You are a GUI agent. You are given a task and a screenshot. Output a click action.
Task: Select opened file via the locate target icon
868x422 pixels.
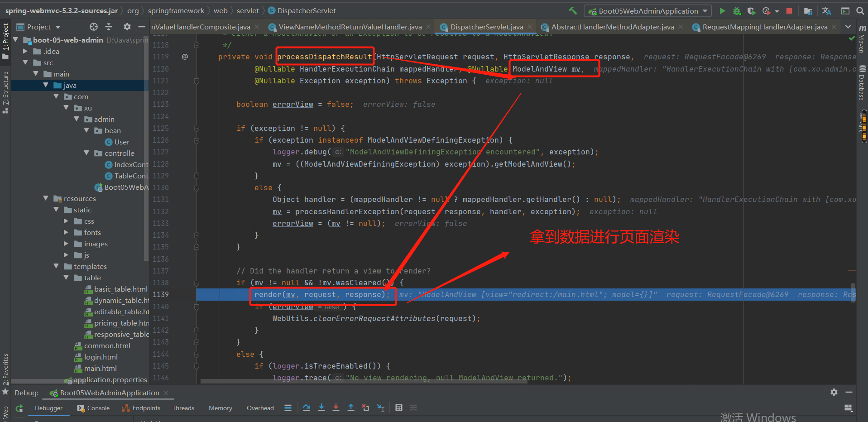[94, 27]
